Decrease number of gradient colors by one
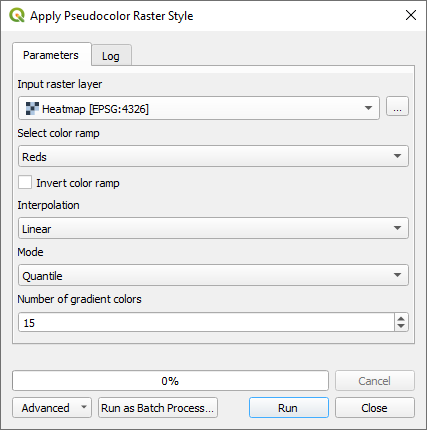Image resolution: width=427 pixels, height=430 pixels. click(401, 327)
